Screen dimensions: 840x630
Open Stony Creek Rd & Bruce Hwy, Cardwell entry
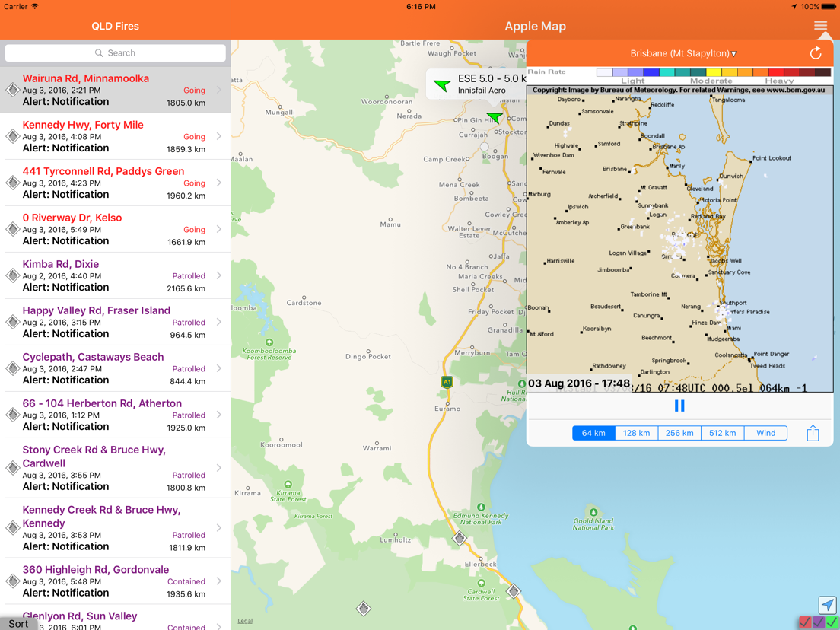click(x=115, y=468)
